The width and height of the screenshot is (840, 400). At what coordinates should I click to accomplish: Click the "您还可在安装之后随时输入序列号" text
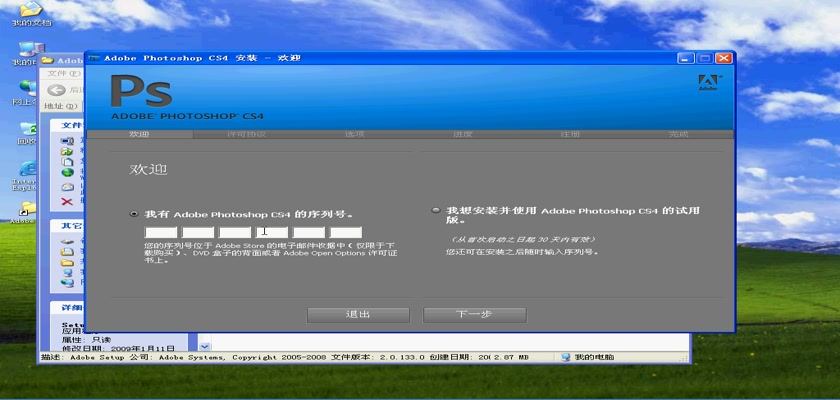522,251
